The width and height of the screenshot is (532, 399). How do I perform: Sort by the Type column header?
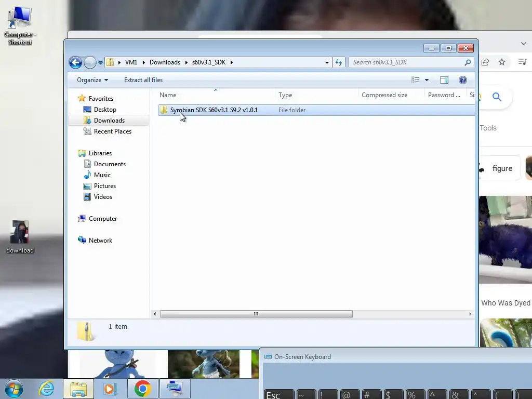click(316, 95)
